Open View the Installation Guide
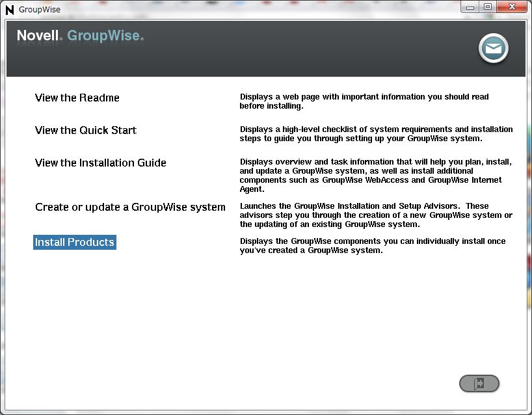The height and width of the screenshot is (415, 532). 100,163
